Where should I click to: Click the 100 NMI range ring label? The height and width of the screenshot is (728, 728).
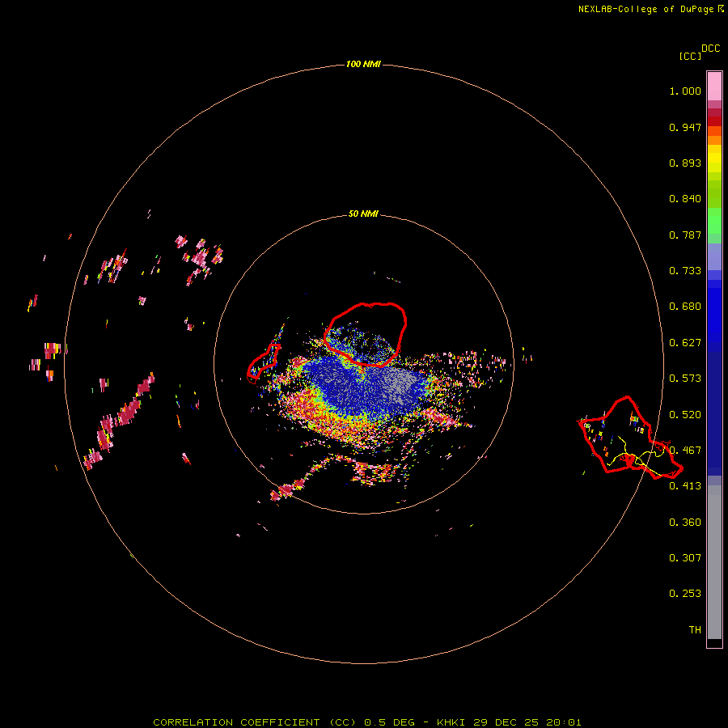[363, 64]
